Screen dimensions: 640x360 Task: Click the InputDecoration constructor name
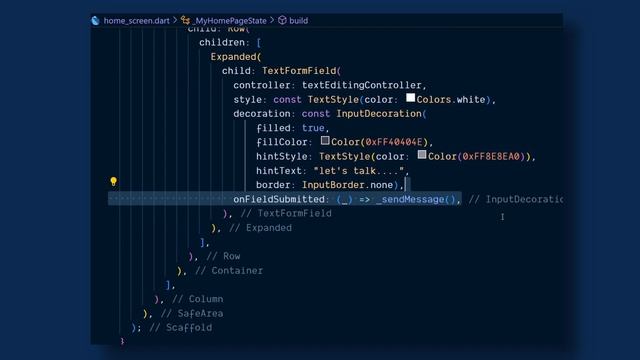tap(379, 114)
